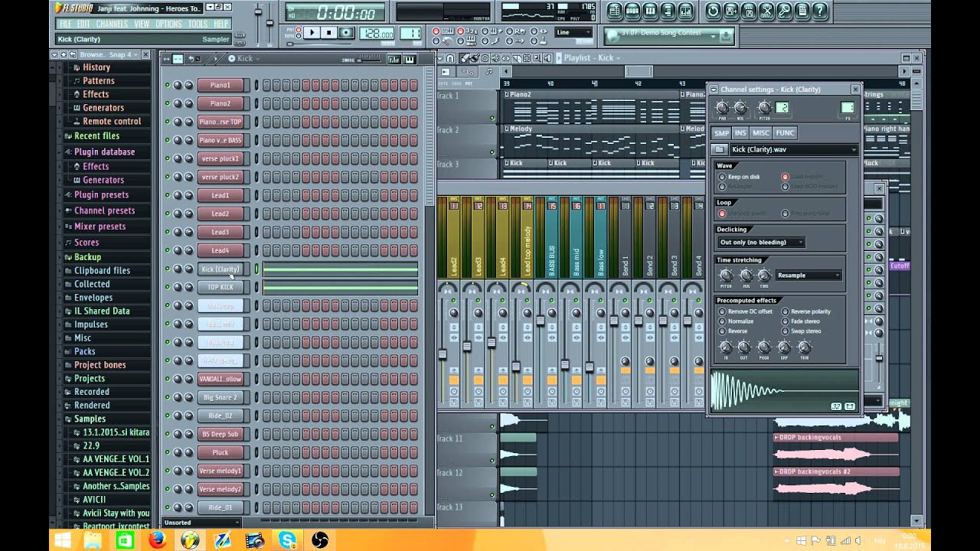Click the tempo display showing 128.000
Viewport: 980px width, 551px height.
[377, 34]
